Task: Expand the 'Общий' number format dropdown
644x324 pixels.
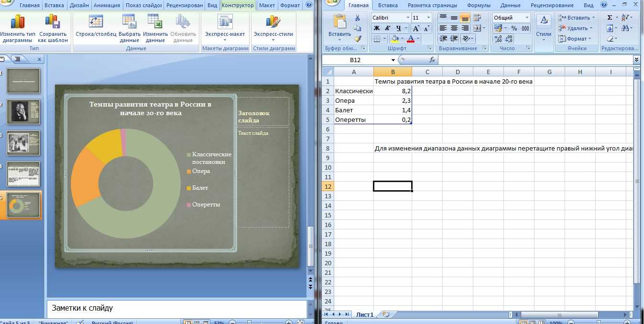Action: tap(527, 18)
